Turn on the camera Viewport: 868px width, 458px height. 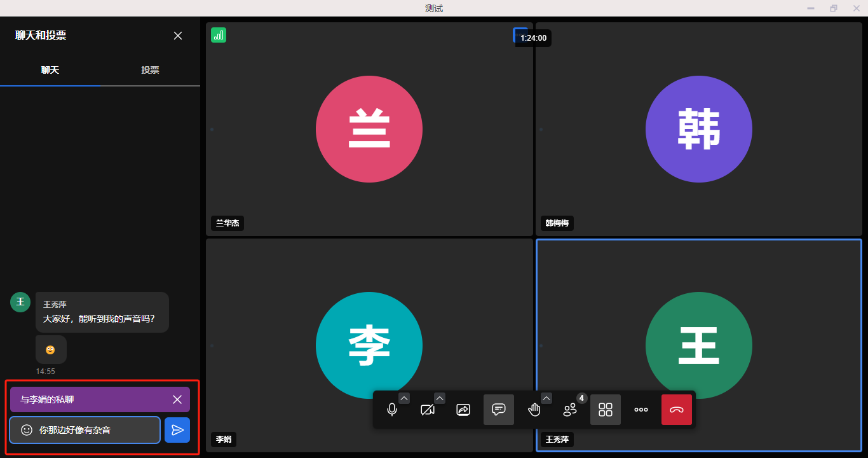pos(428,410)
